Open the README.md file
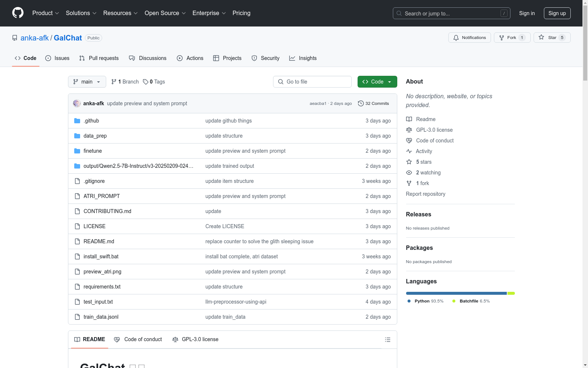 coord(99,241)
